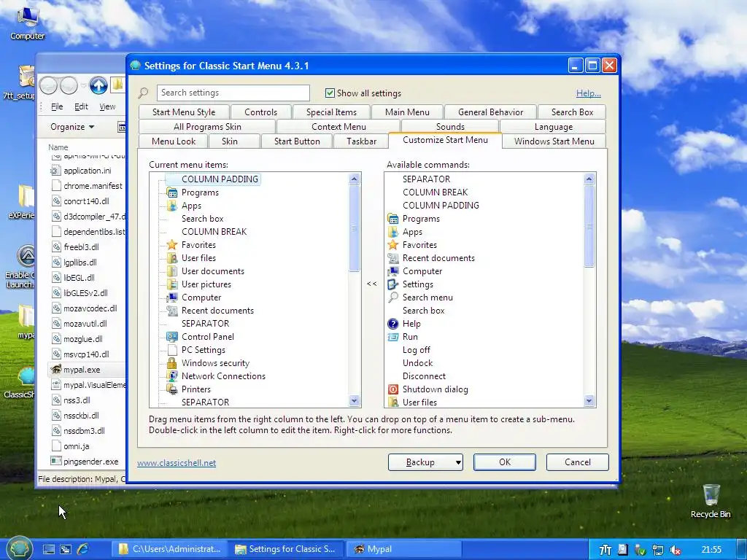The image size is (747, 560).
Task: Select the Favorites star in Current menu items
Action: (172, 245)
